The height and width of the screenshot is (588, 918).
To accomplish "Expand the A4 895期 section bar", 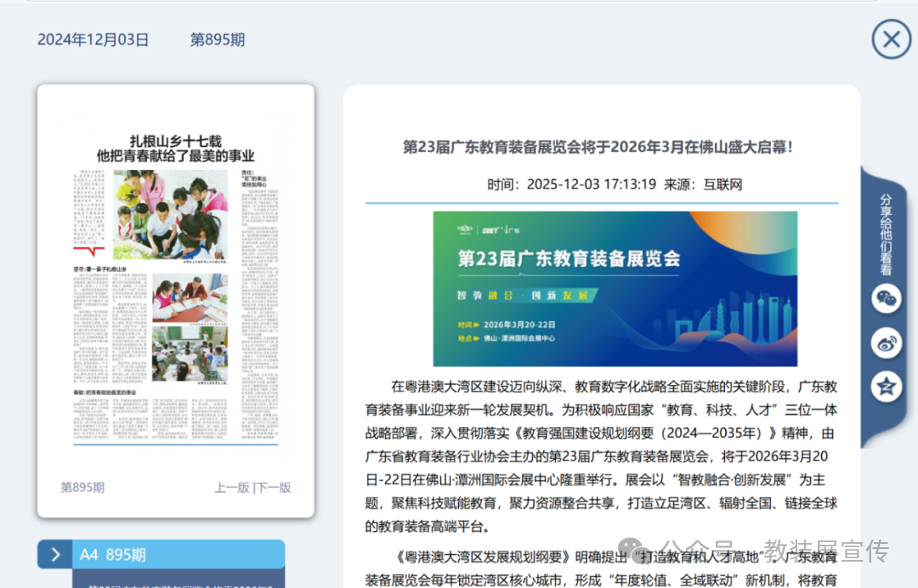I will (178, 555).
